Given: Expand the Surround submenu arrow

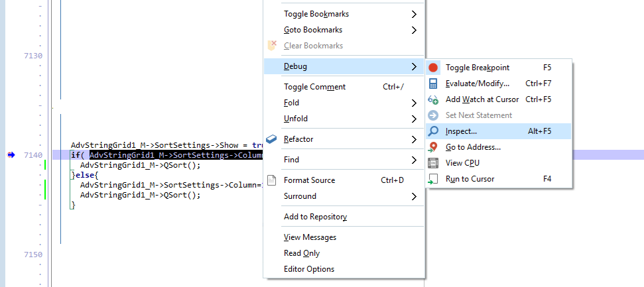Looking at the screenshot, I should (x=414, y=196).
